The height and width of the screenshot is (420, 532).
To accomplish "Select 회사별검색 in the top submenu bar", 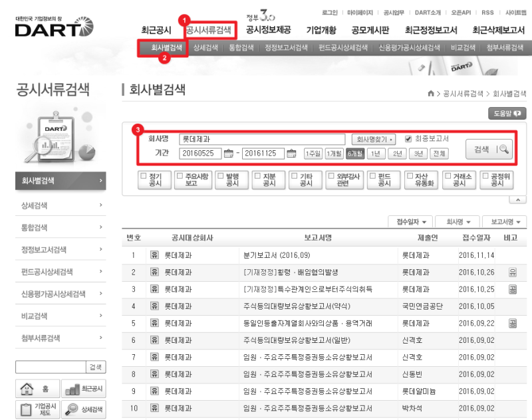I will pos(166,47).
